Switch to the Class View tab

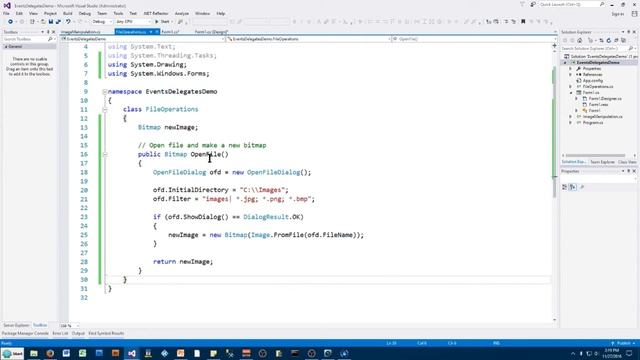(x=627, y=162)
